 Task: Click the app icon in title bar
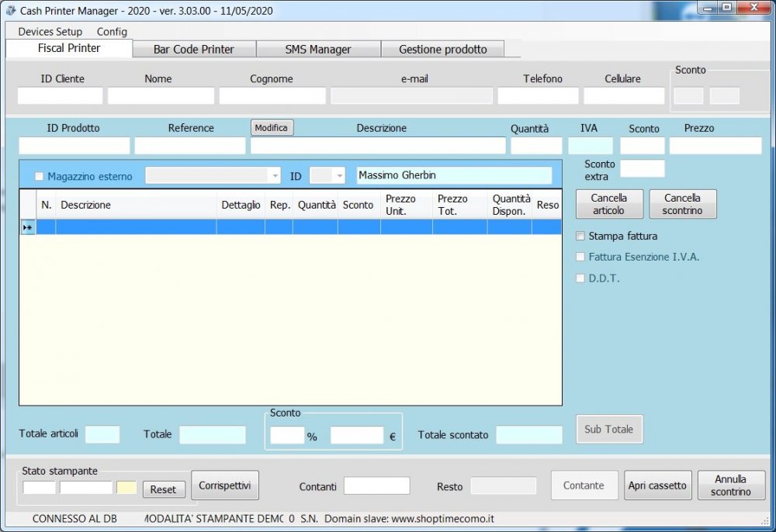click(x=11, y=11)
